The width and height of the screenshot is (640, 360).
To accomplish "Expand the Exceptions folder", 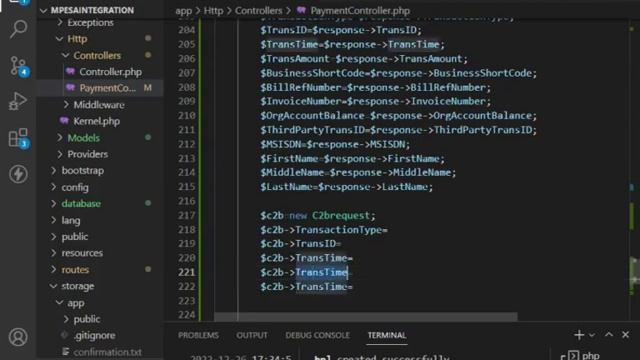I will 60,22.
